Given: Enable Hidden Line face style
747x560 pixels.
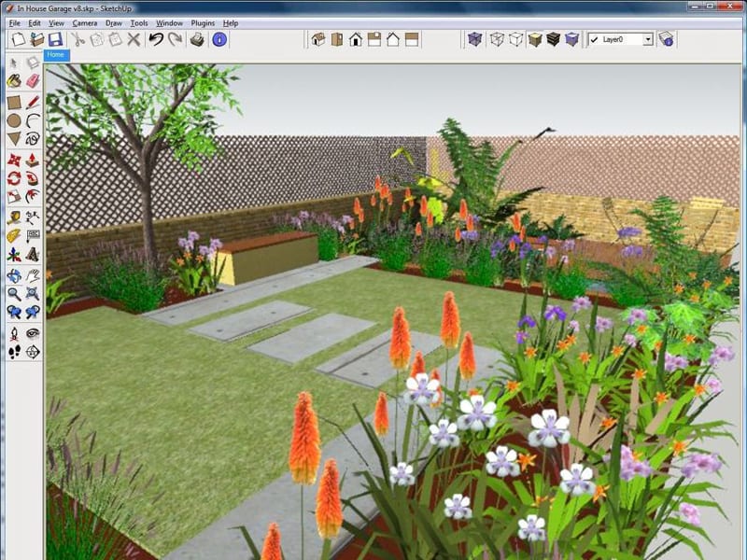Looking at the screenshot, I should (x=516, y=39).
